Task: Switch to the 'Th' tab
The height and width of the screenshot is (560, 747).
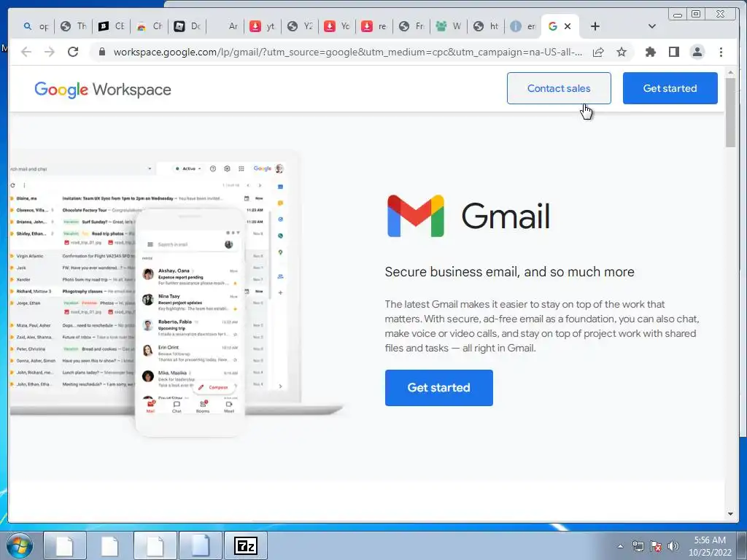Action: point(73,26)
